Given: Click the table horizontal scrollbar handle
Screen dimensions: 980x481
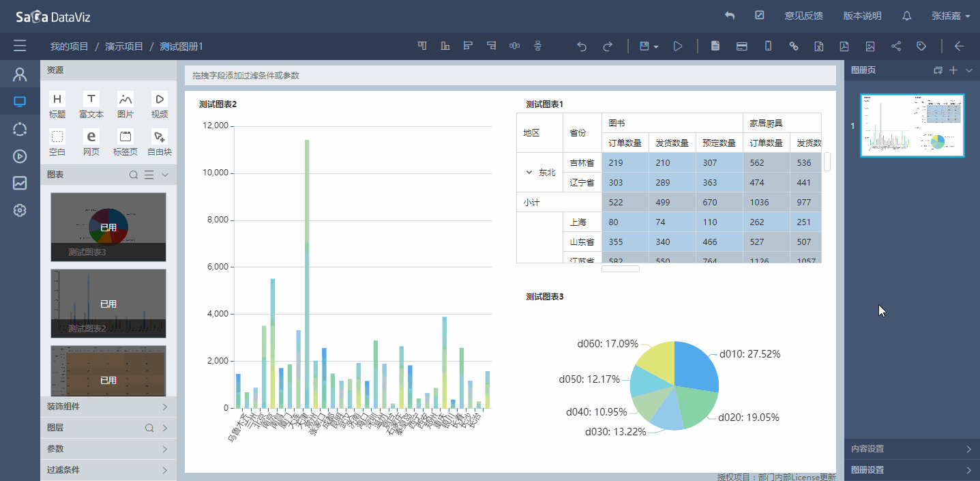Looking at the screenshot, I should 621,269.
